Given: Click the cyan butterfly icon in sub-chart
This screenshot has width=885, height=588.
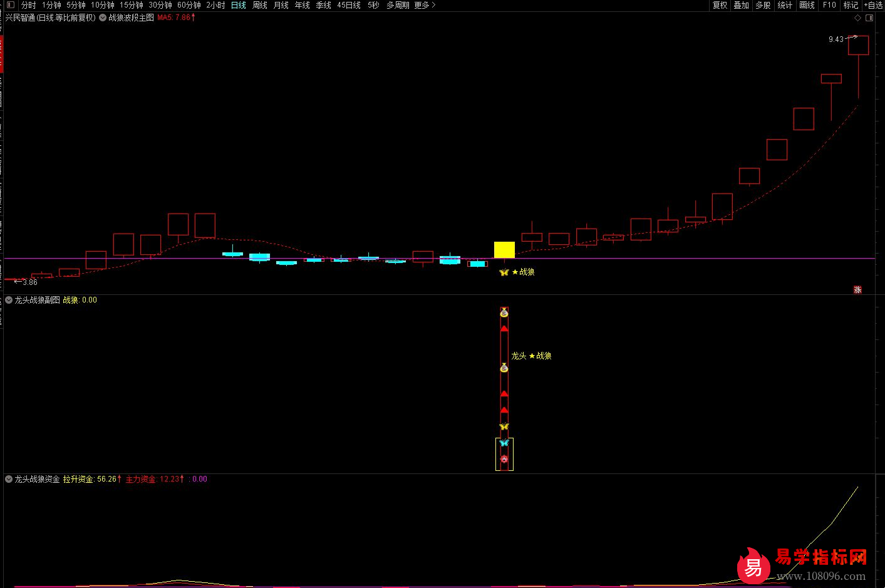Looking at the screenshot, I should pos(504,443).
